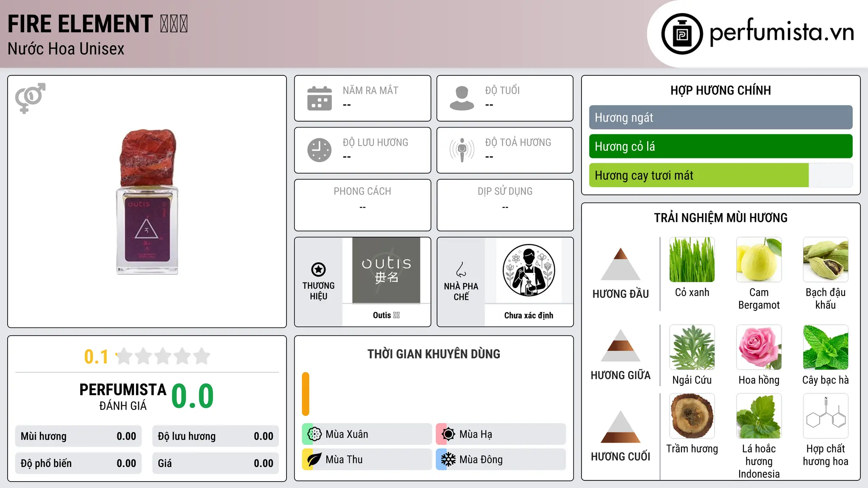The height and width of the screenshot is (488, 868).
Task: Click the Độ lưu hương 0.00 score row
Action: [216, 436]
